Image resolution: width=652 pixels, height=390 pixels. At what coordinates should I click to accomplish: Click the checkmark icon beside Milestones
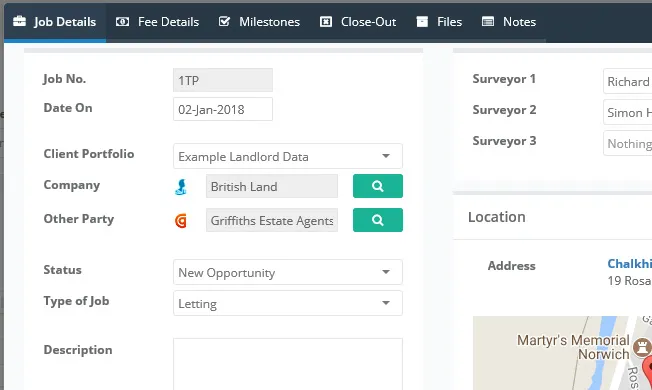224,22
